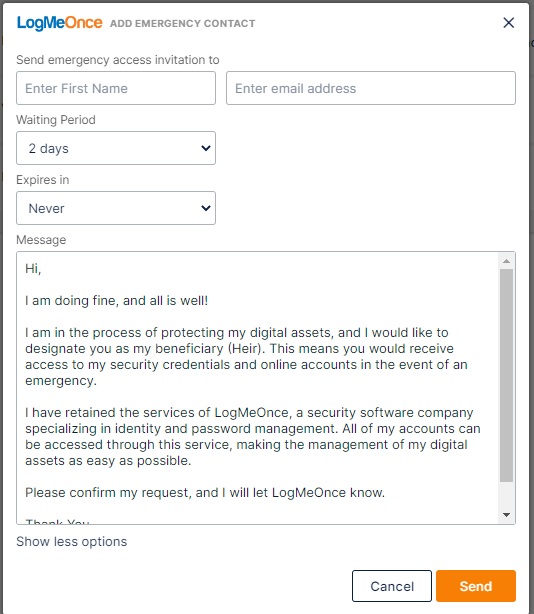Viewport: 534px width, 614px height.
Task: Click the ADD EMERGENCY CONTACT title text
Action: [182, 23]
